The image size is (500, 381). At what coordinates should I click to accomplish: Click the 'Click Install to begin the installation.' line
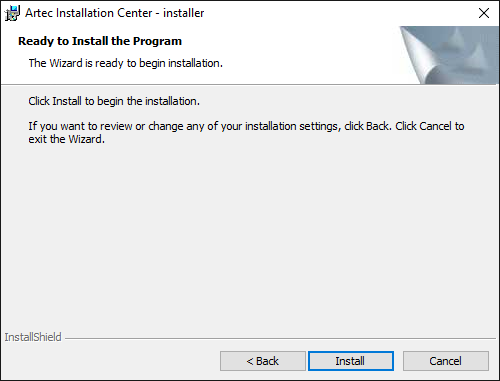[114, 101]
